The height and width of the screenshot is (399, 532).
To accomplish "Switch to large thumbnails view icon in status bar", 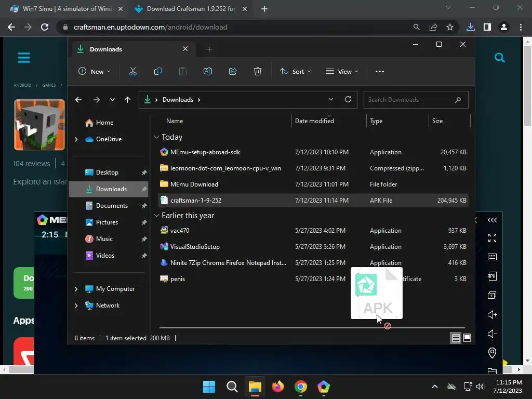I will pyautogui.click(x=467, y=338).
